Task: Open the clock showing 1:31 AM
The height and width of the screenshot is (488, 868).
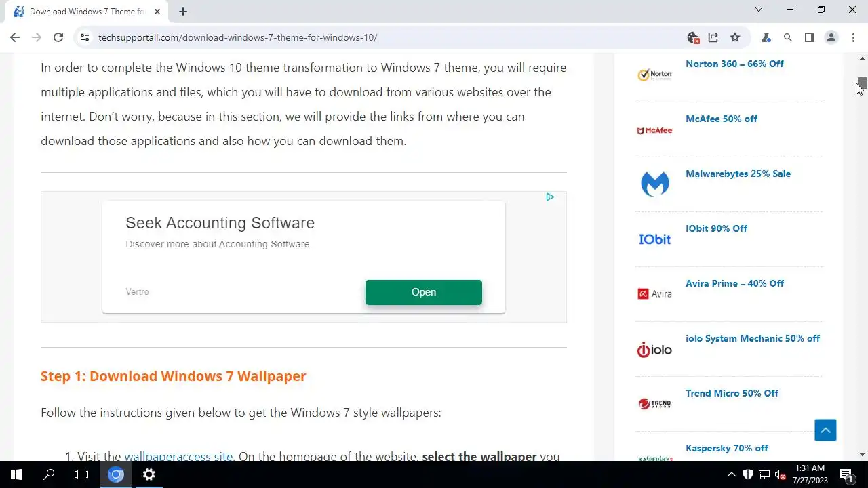Action: click(x=810, y=474)
